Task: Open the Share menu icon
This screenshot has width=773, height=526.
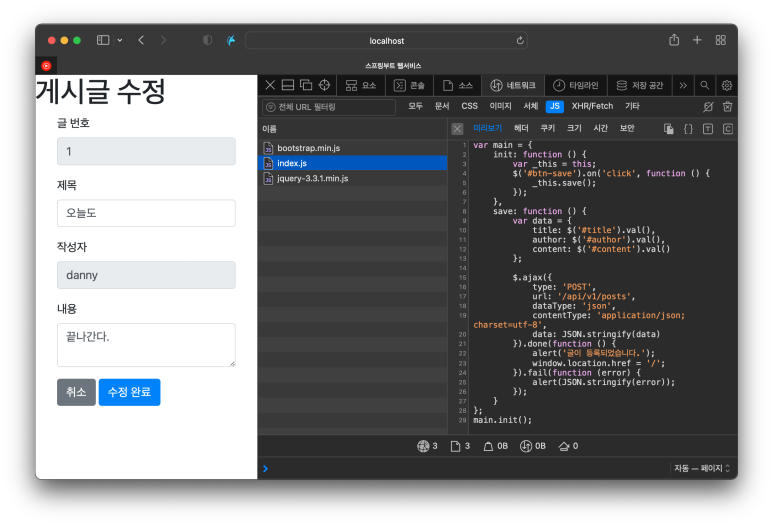Action: click(x=674, y=40)
